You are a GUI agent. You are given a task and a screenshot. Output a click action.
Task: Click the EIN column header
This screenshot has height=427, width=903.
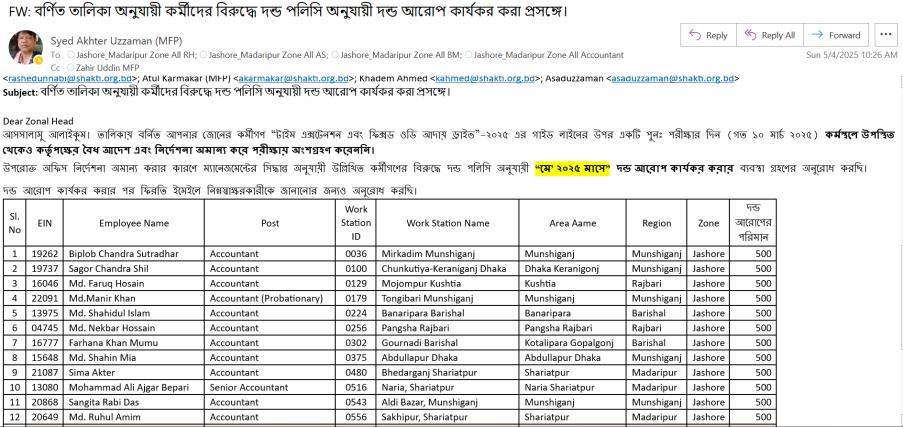[44, 223]
